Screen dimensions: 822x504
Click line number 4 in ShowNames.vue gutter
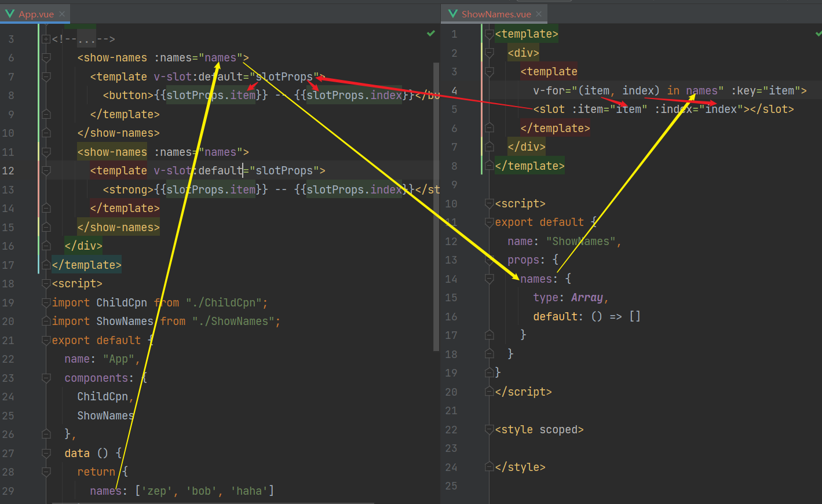pos(454,90)
